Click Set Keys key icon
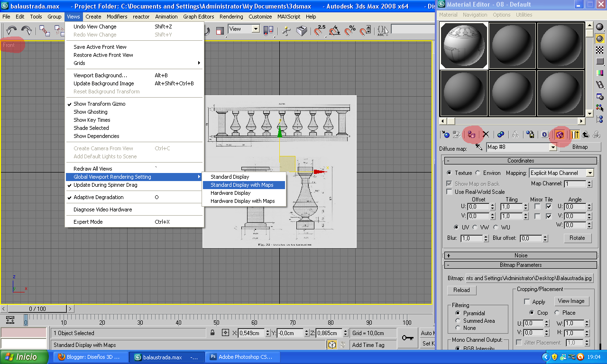The width and height of the screenshot is (607, 364). pyautogui.click(x=407, y=338)
